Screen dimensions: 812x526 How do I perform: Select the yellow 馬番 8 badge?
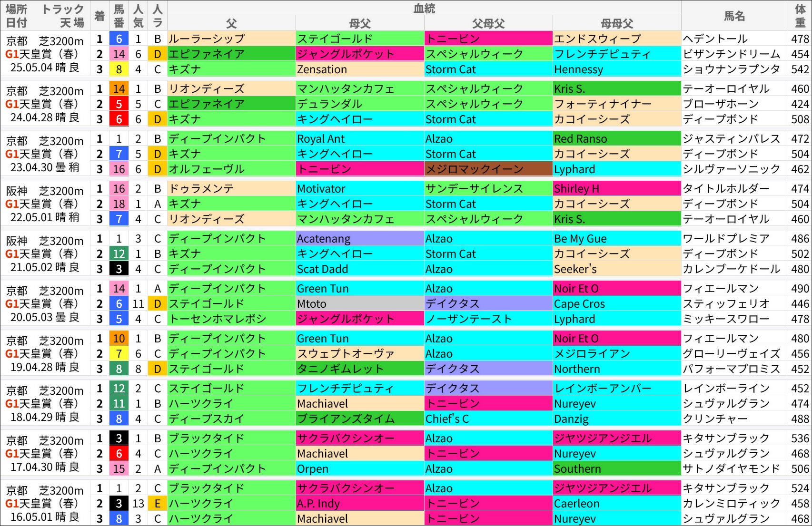pyautogui.click(x=119, y=69)
